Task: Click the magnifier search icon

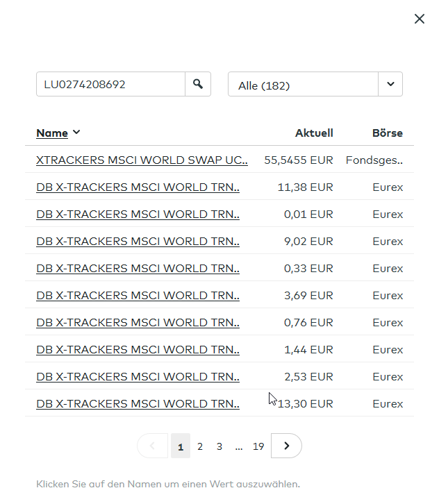Action: [198, 84]
